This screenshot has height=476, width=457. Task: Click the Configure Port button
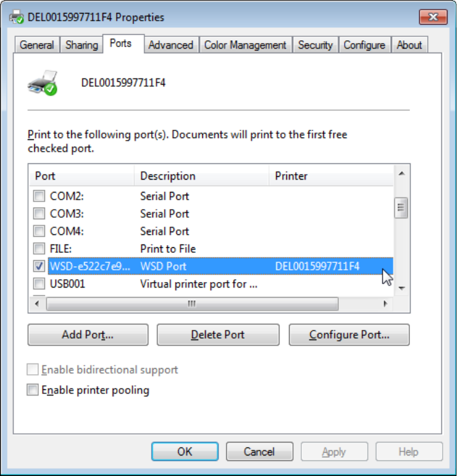click(x=349, y=335)
